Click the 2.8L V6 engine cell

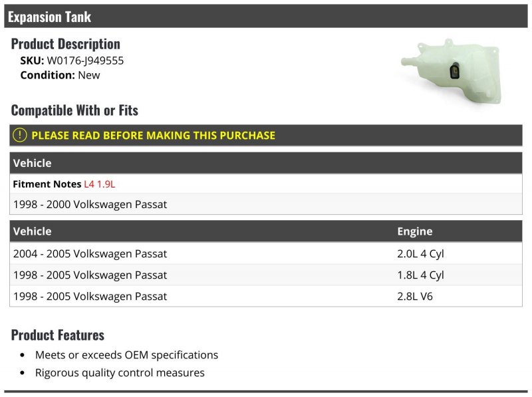(415, 296)
